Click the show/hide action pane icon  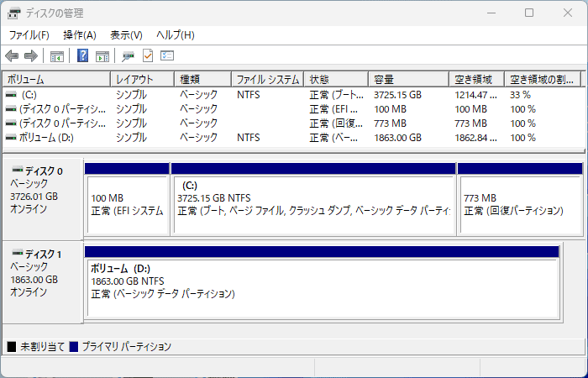pos(102,56)
